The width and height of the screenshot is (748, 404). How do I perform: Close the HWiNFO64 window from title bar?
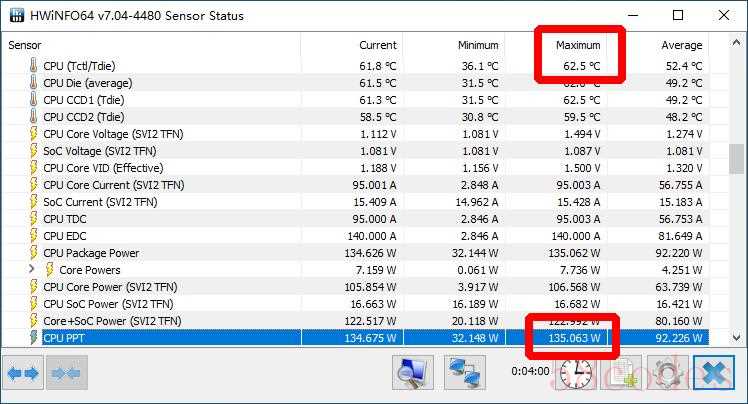click(724, 15)
